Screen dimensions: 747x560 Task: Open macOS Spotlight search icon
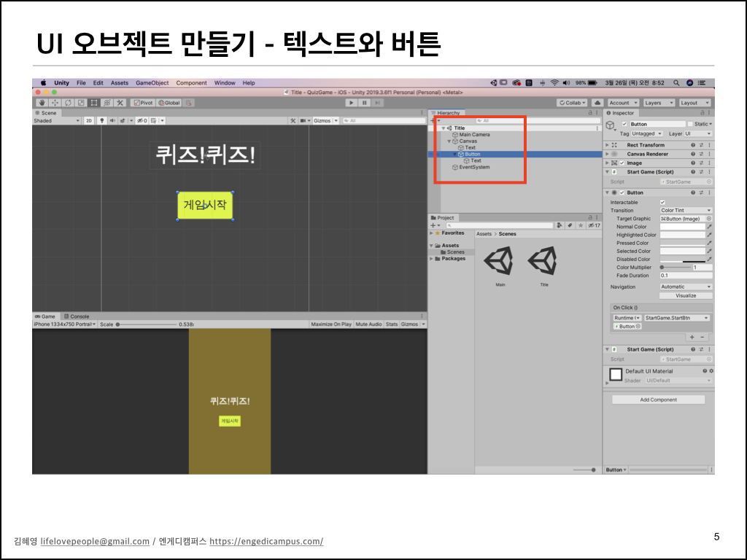[x=676, y=83]
